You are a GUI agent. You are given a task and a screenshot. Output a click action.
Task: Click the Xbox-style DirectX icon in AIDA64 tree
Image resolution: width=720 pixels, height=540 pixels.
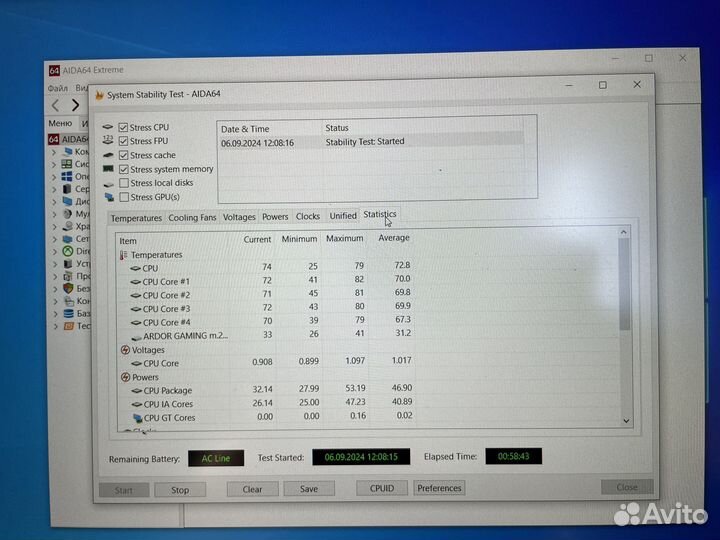[68, 251]
